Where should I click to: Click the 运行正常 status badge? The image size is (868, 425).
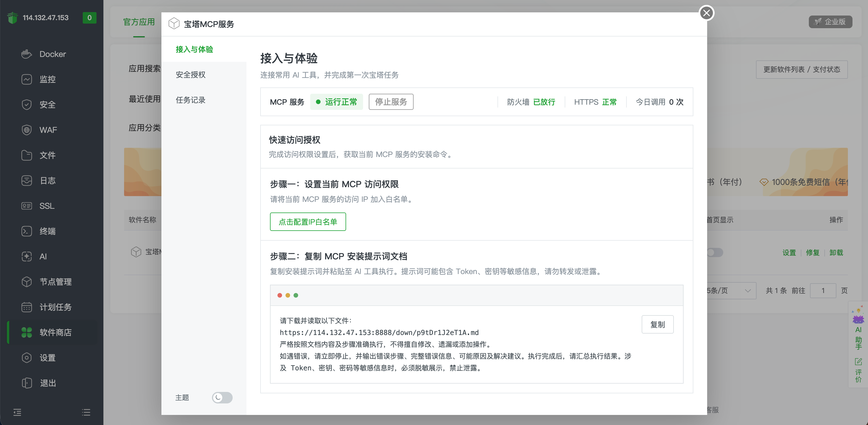(336, 102)
